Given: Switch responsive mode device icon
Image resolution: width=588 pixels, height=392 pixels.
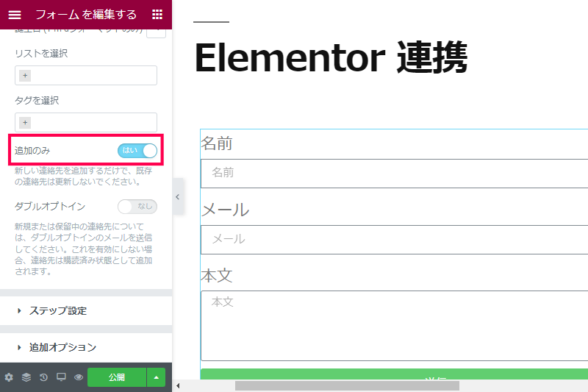Looking at the screenshot, I should (61, 377).
